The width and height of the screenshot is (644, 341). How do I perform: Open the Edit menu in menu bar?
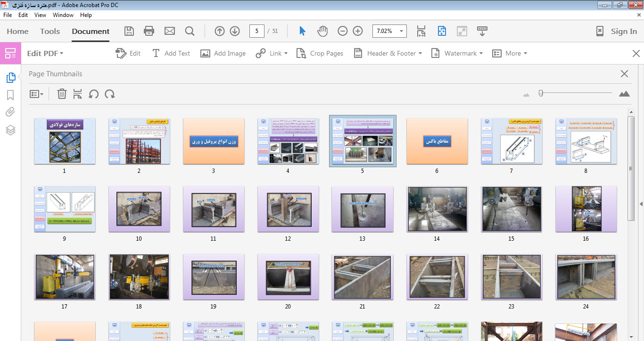[23, 15]
